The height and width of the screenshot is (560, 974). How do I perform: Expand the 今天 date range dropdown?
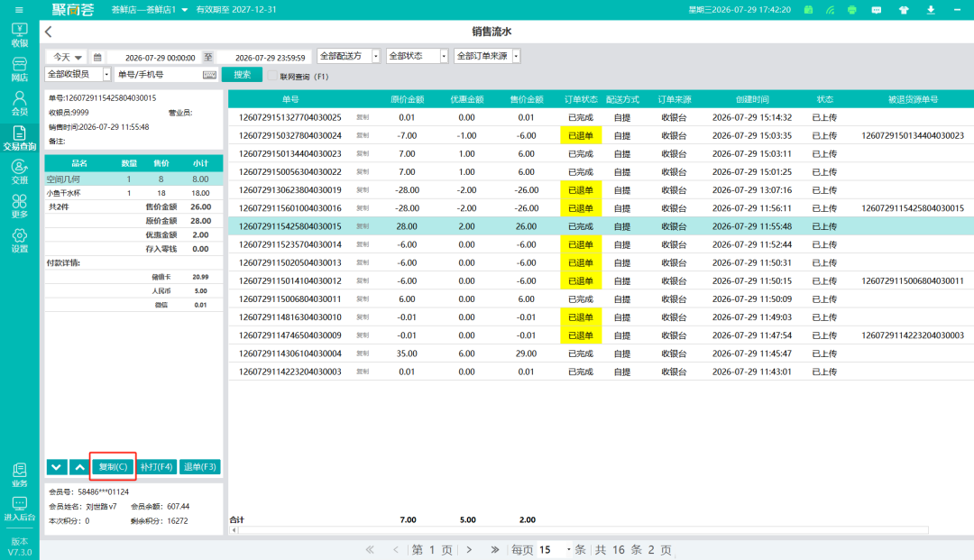[x=68, y=57]
